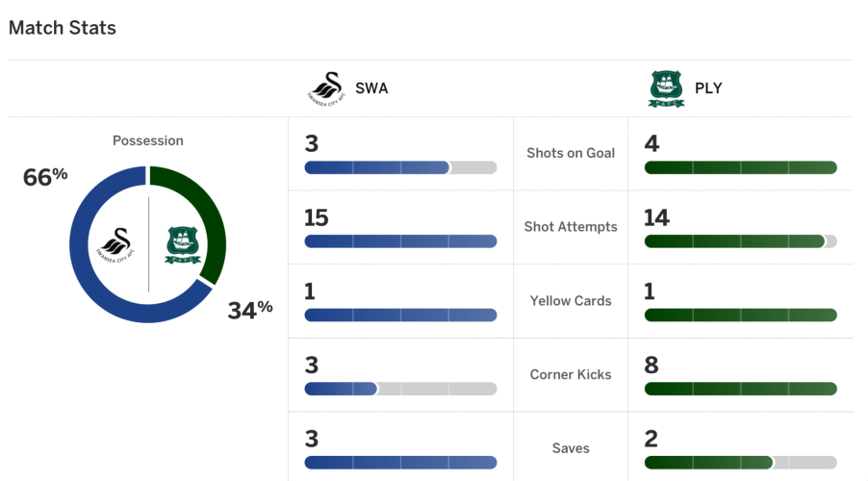868x481 pixels.
Task: Click the Corner Kicks stat label
Action: point(571,374)
